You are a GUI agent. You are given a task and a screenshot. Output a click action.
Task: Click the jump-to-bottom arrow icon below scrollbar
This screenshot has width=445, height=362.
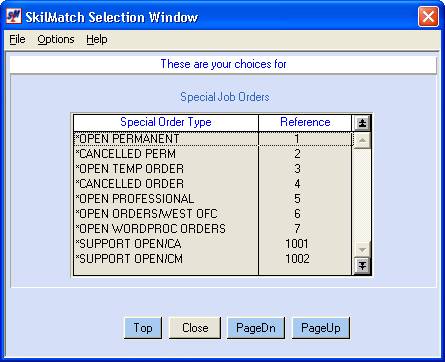[362, 266]
